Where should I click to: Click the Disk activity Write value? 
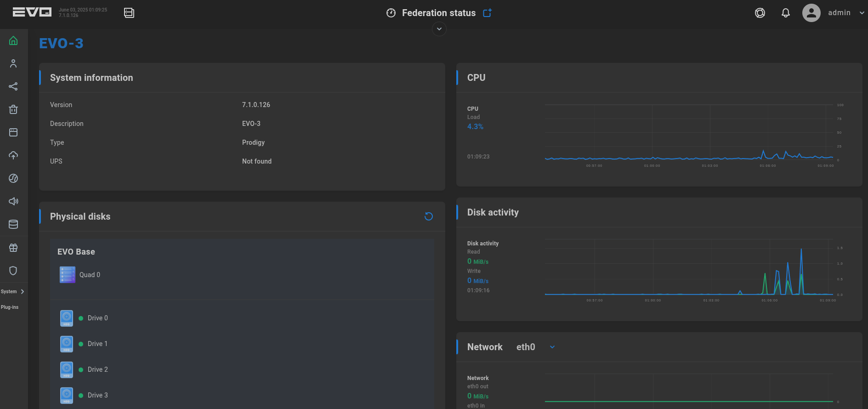click(x=478, y=280)
